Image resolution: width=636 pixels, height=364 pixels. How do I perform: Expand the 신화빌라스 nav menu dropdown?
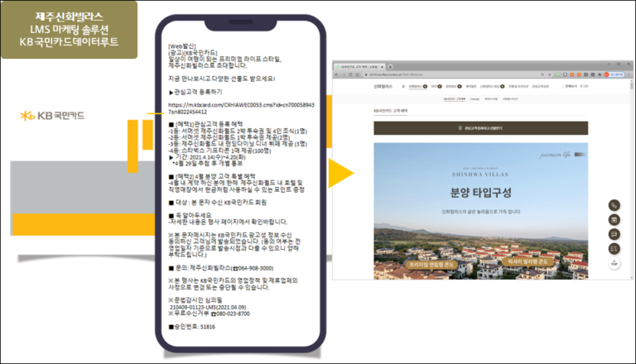[425, 86]
